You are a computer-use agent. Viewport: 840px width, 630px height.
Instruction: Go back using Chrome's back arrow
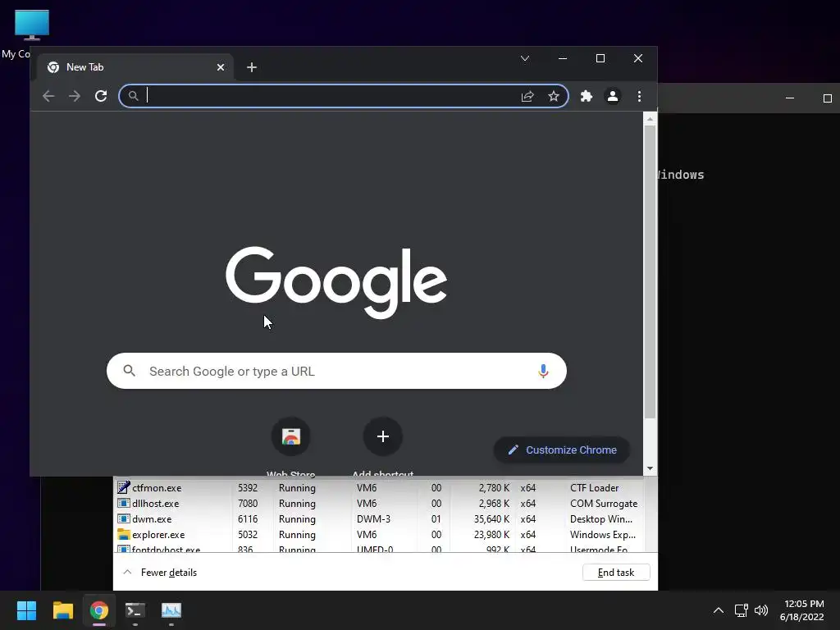(48, 96)
